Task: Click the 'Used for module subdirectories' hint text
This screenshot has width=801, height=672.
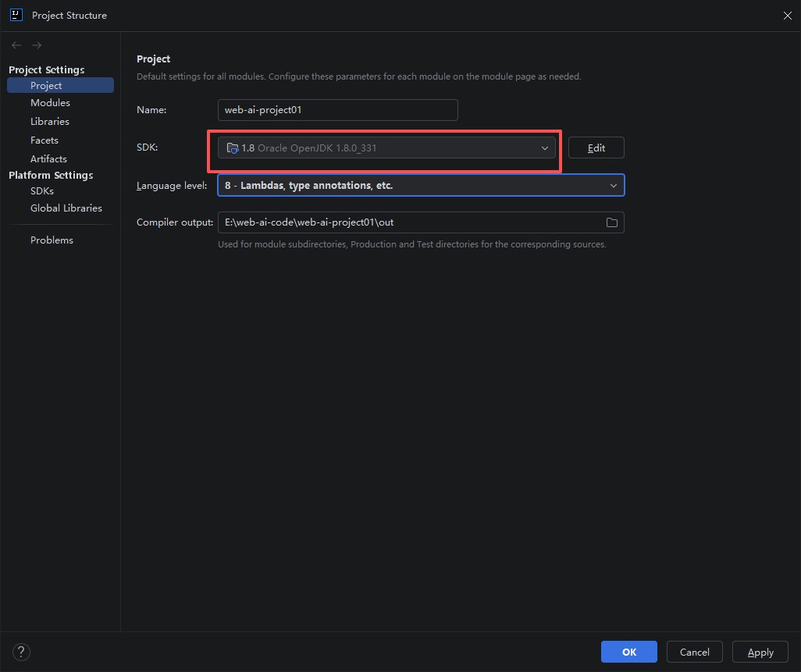Action: coord(411,244)
